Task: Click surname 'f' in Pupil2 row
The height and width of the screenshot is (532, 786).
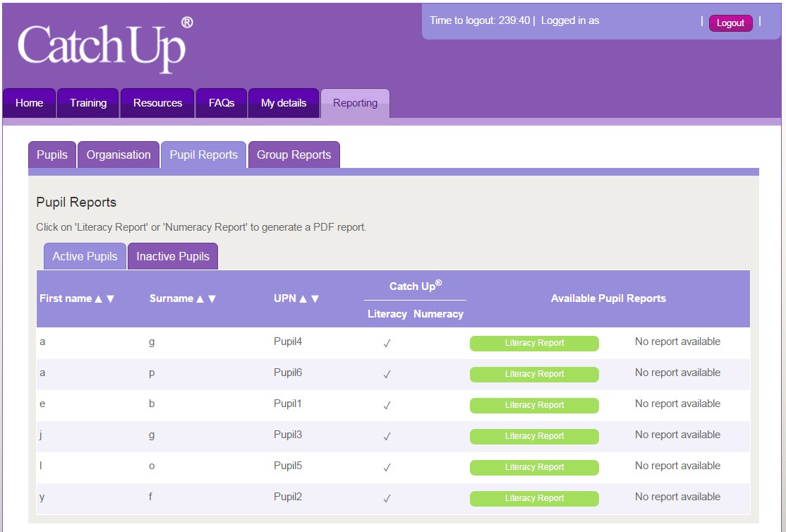Action: (x=150, y=497)
